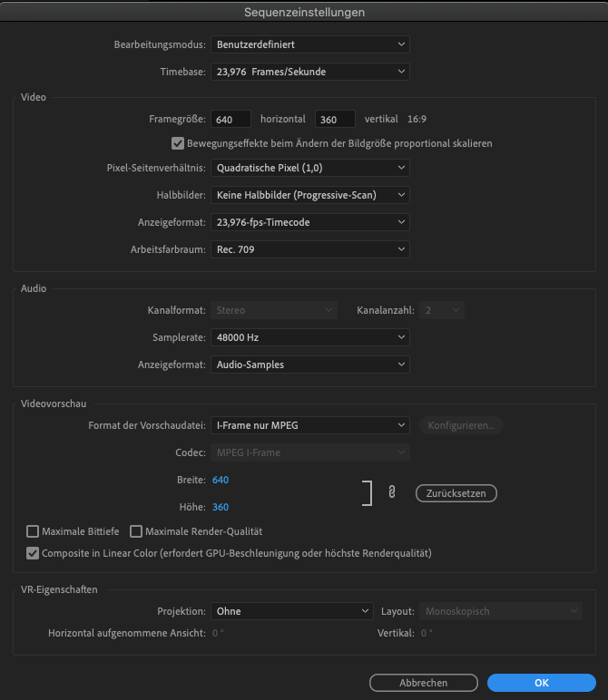Open the Bearbeitungsmodus dropdown
This screenshot has height=700, width=608.
[309, 44]
